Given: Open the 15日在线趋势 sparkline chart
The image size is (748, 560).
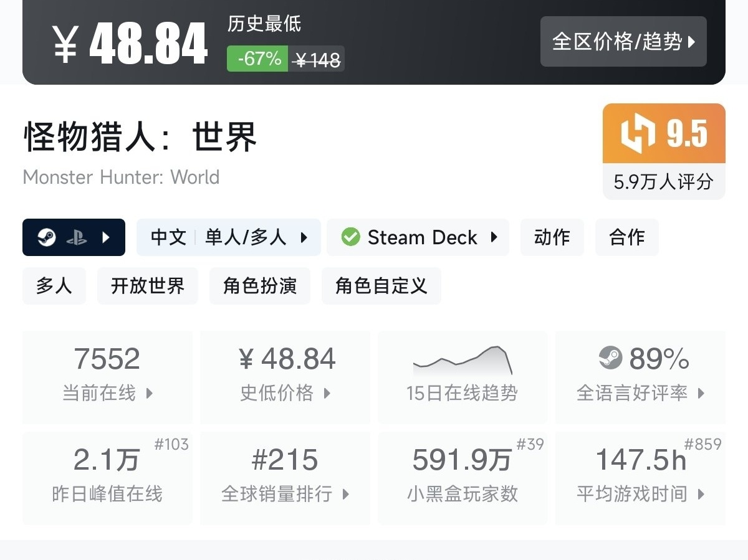Looking at the screenshot, I should tap(463, 360).
